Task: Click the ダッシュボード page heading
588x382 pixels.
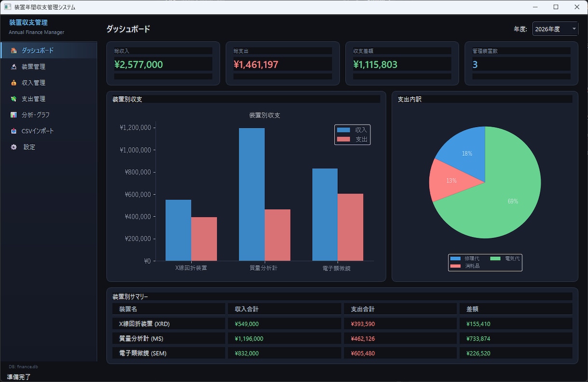Action: point(128,29)
